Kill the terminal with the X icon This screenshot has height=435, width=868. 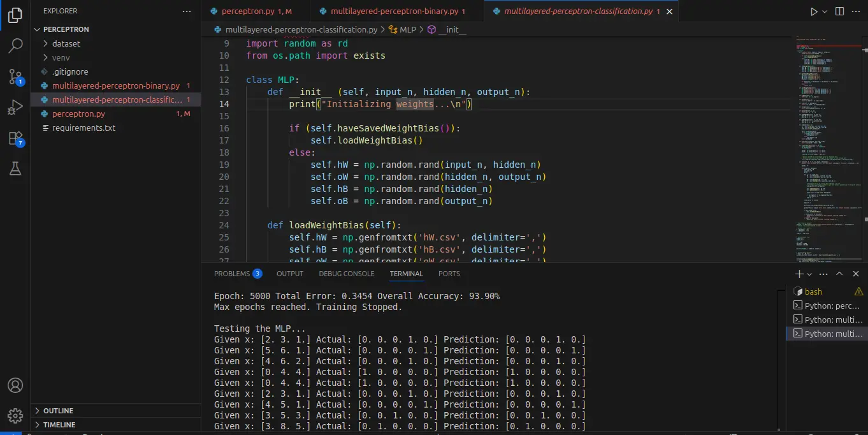pos(856,273)
